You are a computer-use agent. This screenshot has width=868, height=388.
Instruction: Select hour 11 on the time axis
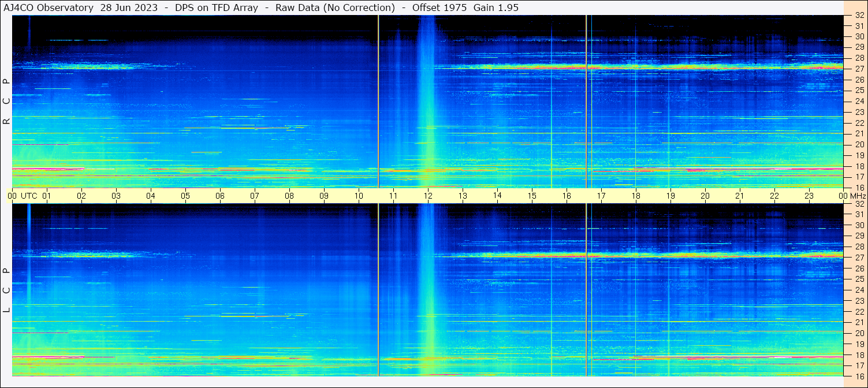393,196
